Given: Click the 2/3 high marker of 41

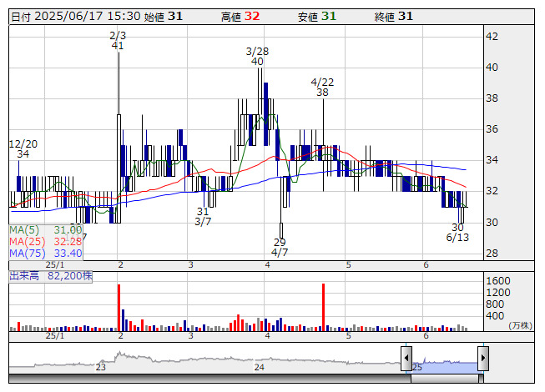Looking at the screenshot, I should (x=118, y=41).
